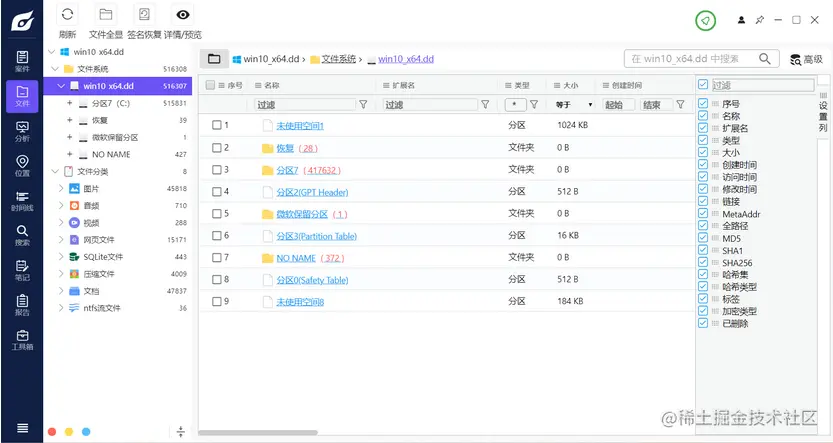
Task: Uncheck the 已删除 column checkbox
Action: 703,323
